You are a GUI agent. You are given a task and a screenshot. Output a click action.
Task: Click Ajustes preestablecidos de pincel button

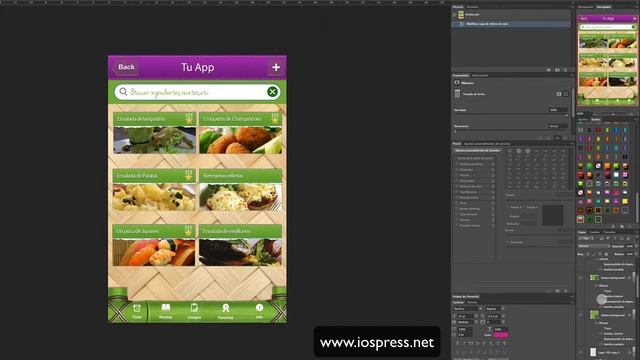pyautogui.click(x=478, y=150)
